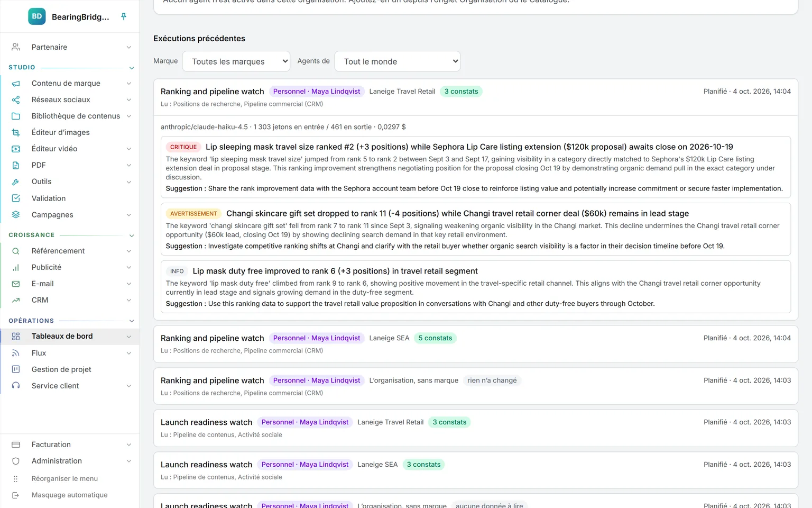Screen dimensions: 812x508
Task: Click the checkbox icon for Validation
Action: pos(16,198)
